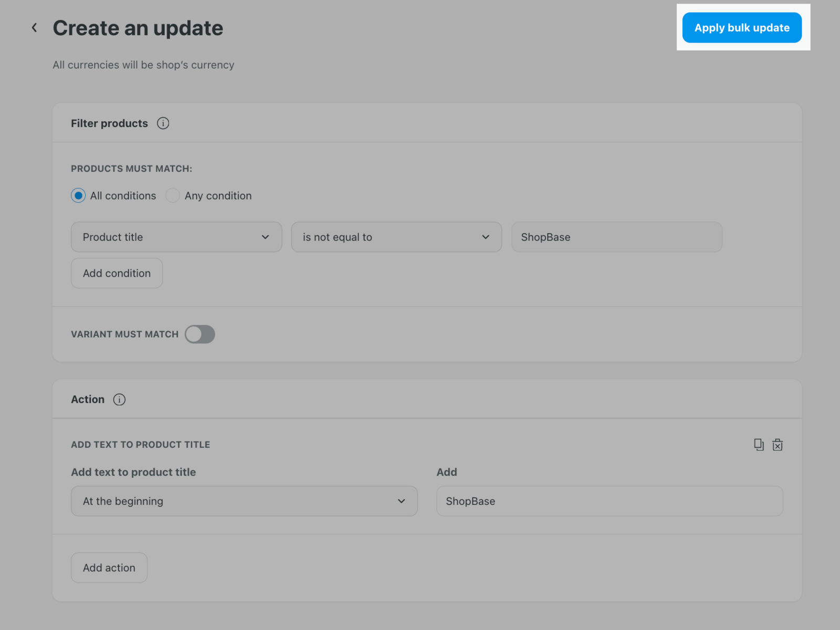Click the 'PRODUCTS MUST MATCH:' label
840x630 pixels.
132,169
